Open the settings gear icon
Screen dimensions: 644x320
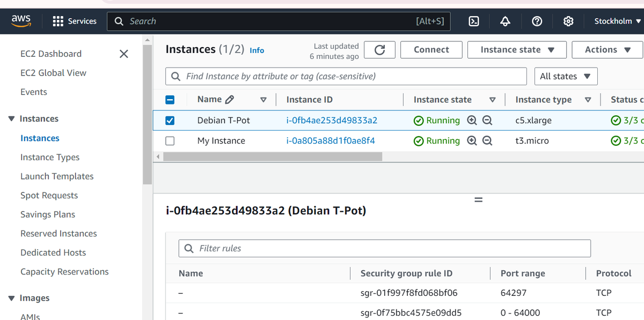(568, 21)
